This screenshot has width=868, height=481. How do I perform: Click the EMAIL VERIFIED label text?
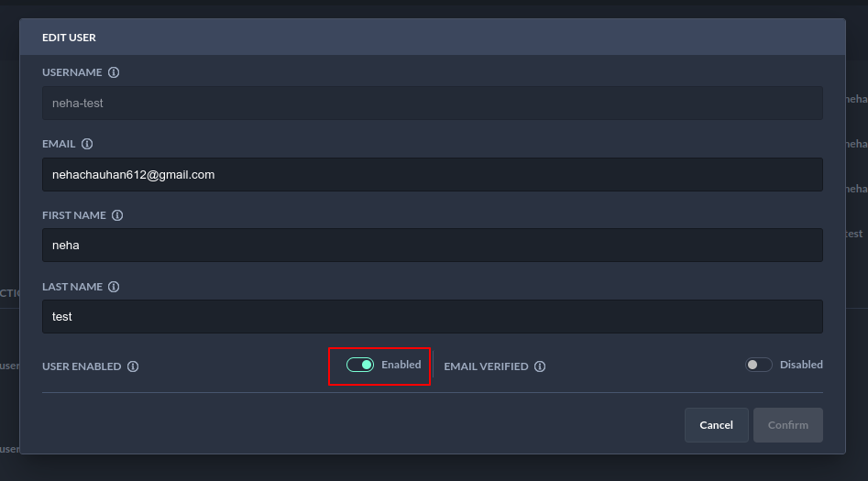(x=486, y=366)
